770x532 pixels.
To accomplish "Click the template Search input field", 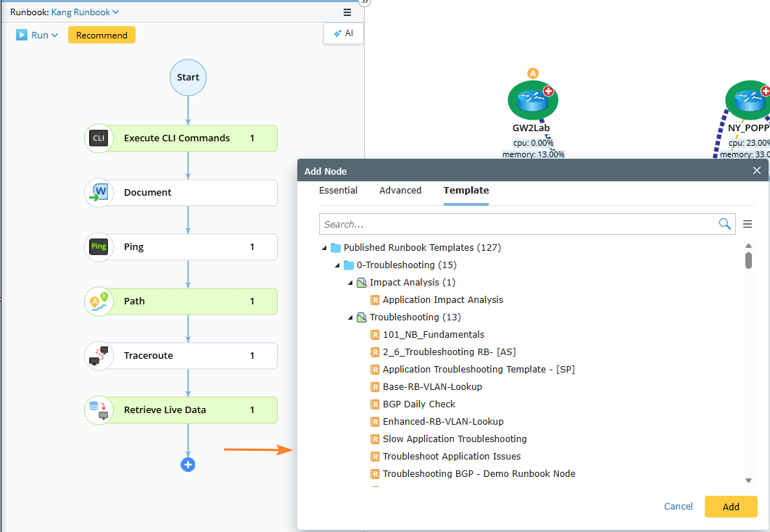I will [518, 224].
